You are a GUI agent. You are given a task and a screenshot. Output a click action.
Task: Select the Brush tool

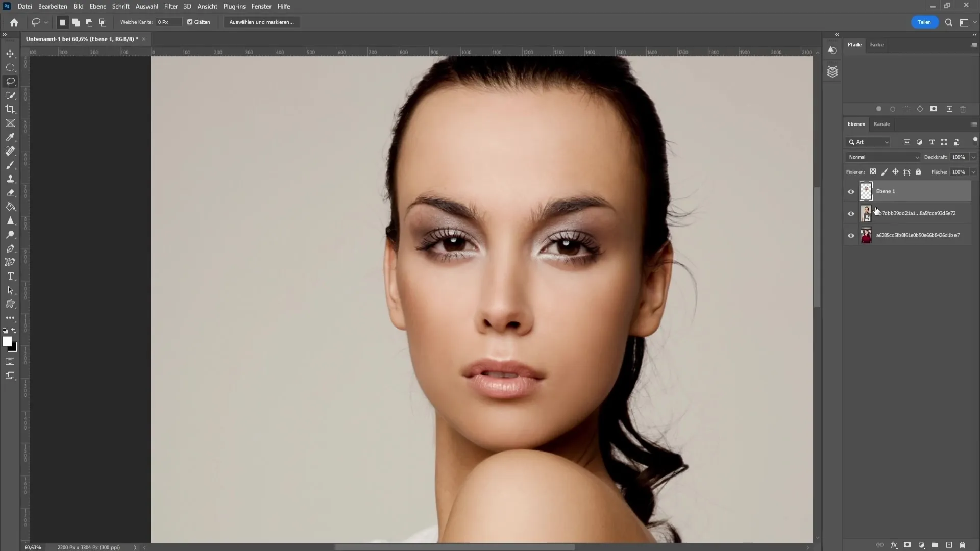[11, 165]
